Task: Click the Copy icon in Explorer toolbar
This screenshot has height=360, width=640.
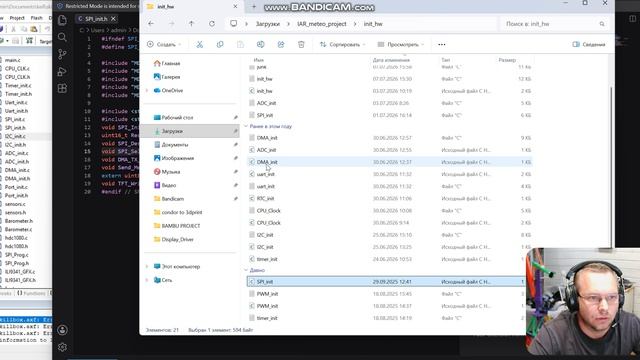Action: click(220, 44)
